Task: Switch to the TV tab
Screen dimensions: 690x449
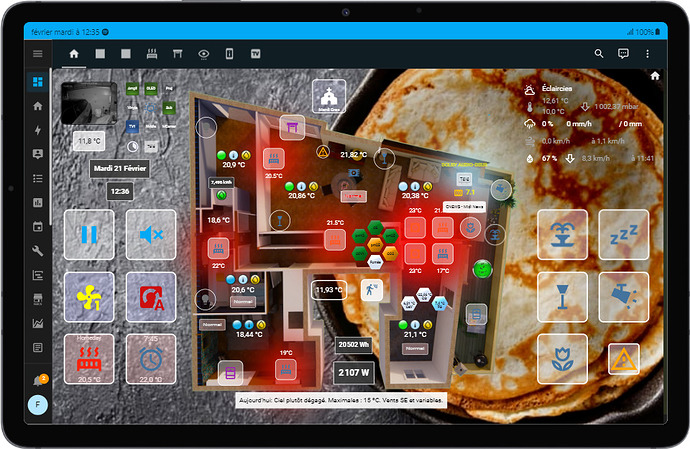Action: [256, 53]
